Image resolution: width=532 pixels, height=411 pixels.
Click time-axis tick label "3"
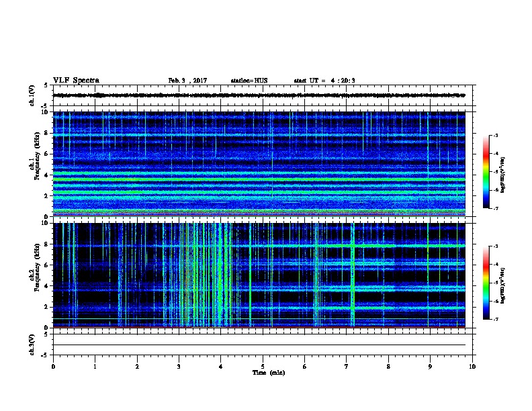(x=179, y=367)
